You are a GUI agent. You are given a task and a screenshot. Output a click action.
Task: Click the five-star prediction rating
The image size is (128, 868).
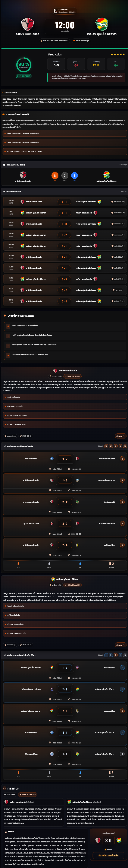(x=118, y=55)
